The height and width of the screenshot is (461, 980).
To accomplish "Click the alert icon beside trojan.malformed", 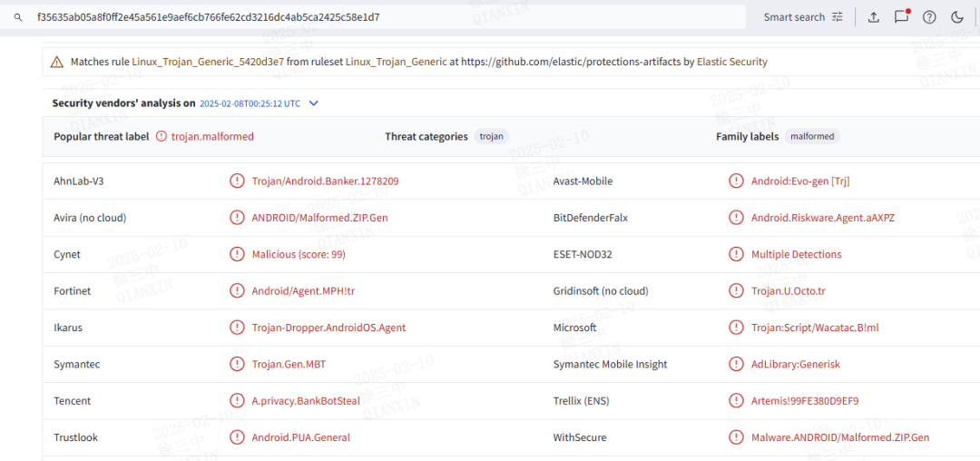I will click(162, 136).
